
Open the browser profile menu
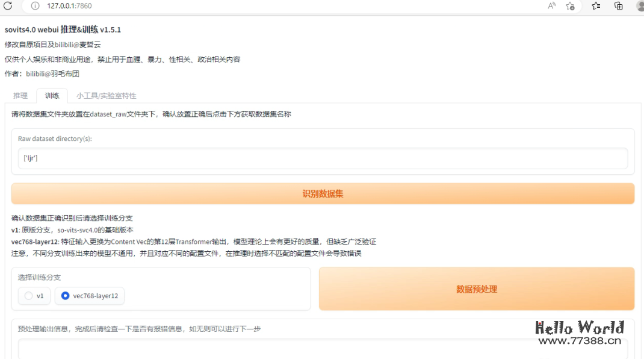pyautogui.click(x=639, y=7)
